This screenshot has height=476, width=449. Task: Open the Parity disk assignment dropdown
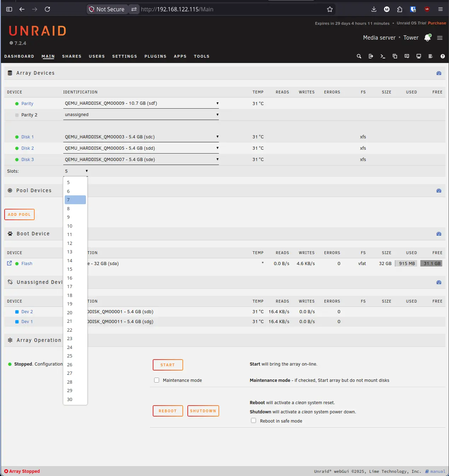click(x=141, y=103)
